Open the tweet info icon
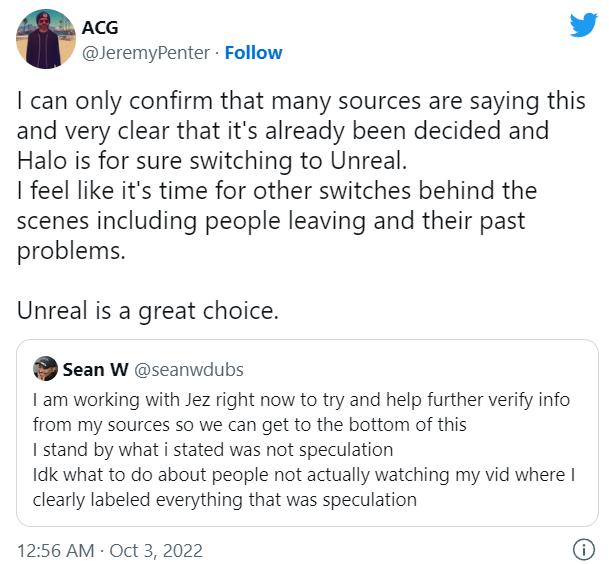This screenshot has width=609, height=564. coord(583,549)
